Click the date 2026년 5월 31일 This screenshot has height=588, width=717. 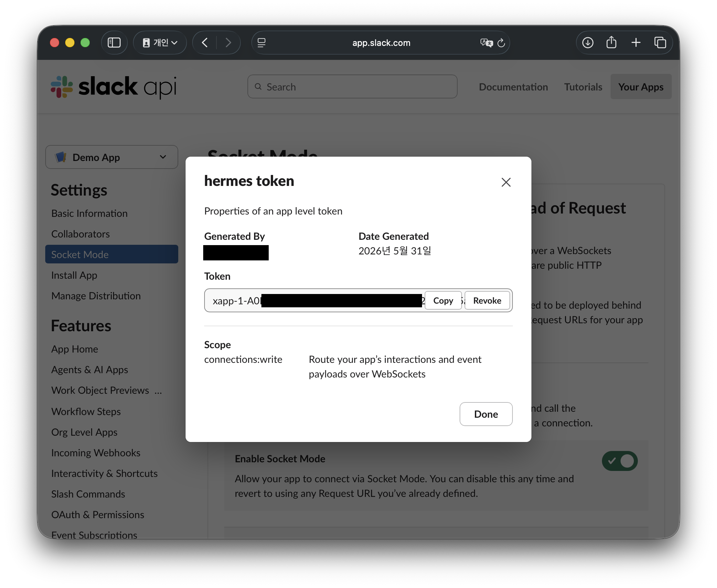[394, 251]
